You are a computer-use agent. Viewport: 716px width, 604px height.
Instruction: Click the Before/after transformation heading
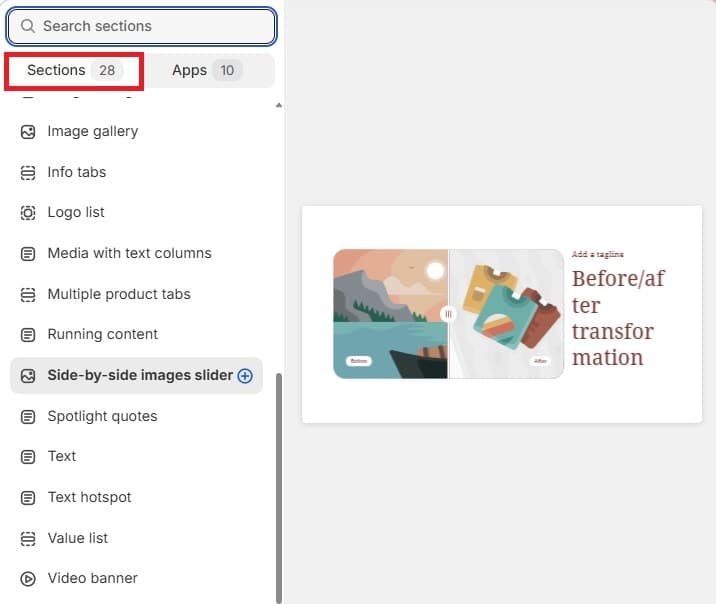618,318
